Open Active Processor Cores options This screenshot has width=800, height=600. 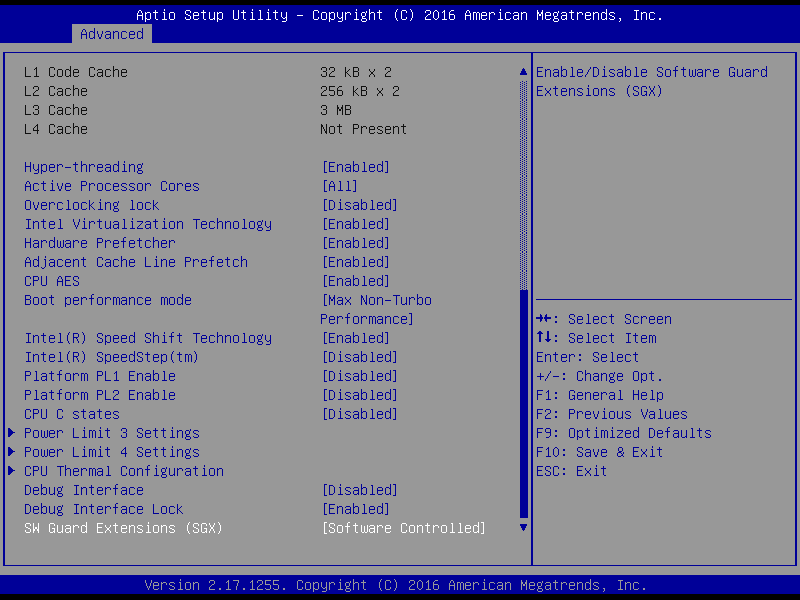pos(339,186)
